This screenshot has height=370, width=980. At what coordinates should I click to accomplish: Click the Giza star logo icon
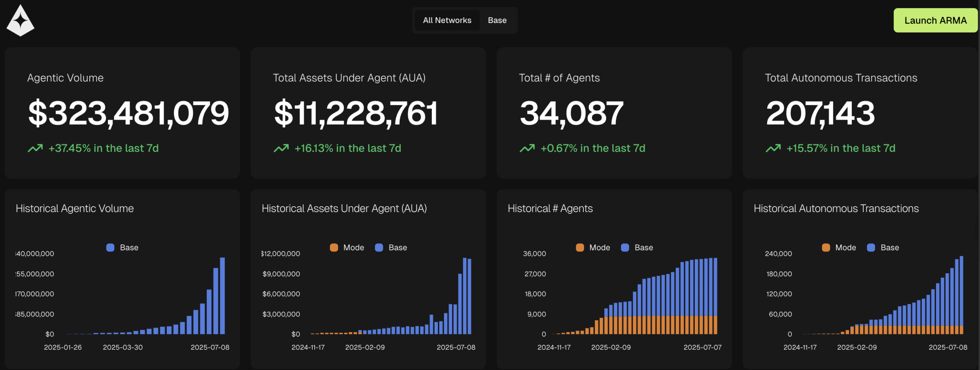coord(20,21)
